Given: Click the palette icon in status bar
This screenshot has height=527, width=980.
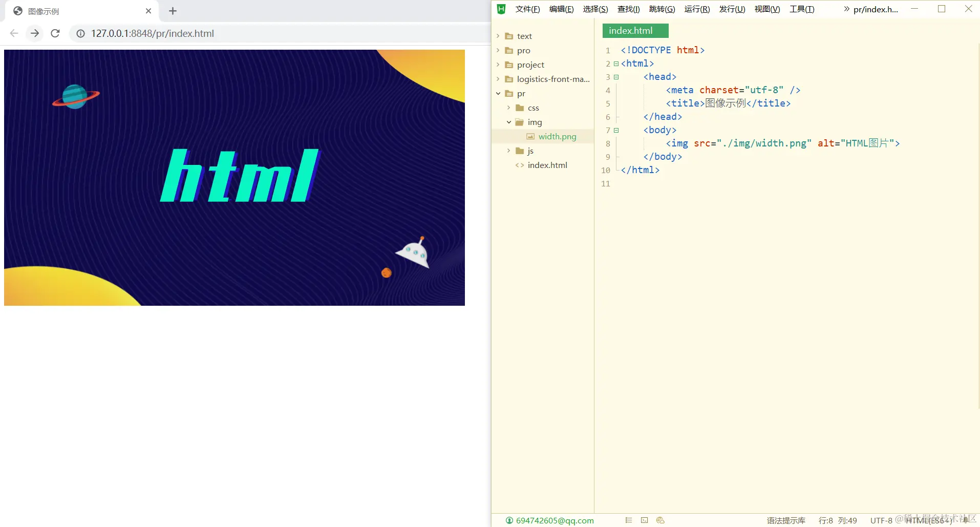Looking at the screenshot, I should [661, 520].
